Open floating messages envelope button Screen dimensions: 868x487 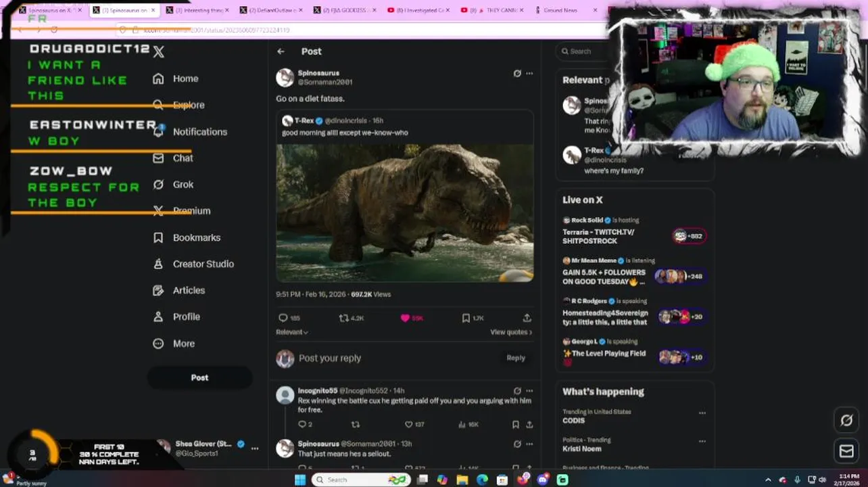tap(846, 451)
